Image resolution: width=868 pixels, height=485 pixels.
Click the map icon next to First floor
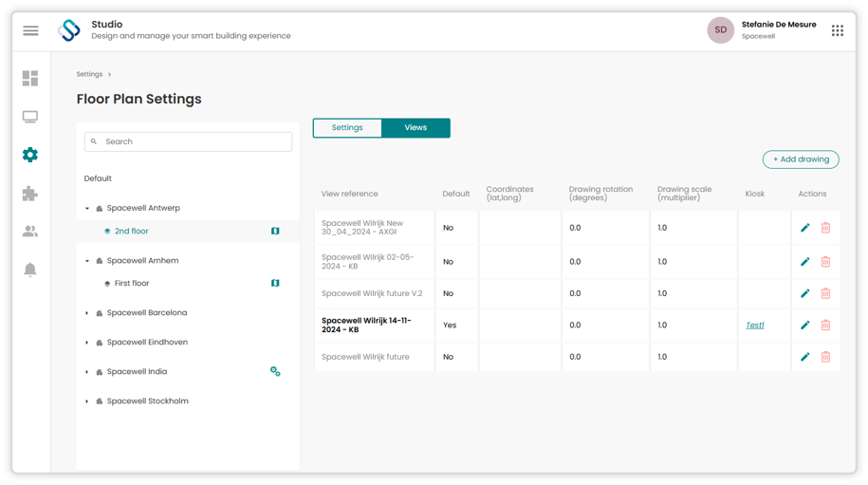pyautogui.click(x=275, y=283)
